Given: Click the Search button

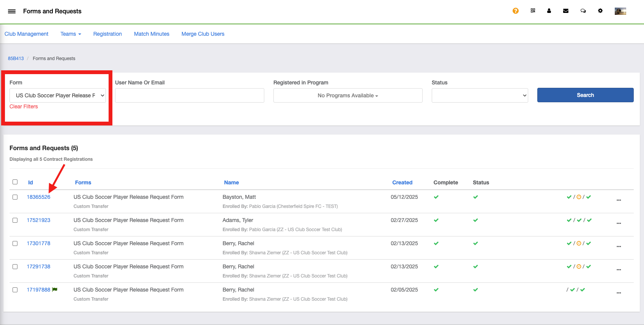Looking at the screenshot, I should point(585,95).
